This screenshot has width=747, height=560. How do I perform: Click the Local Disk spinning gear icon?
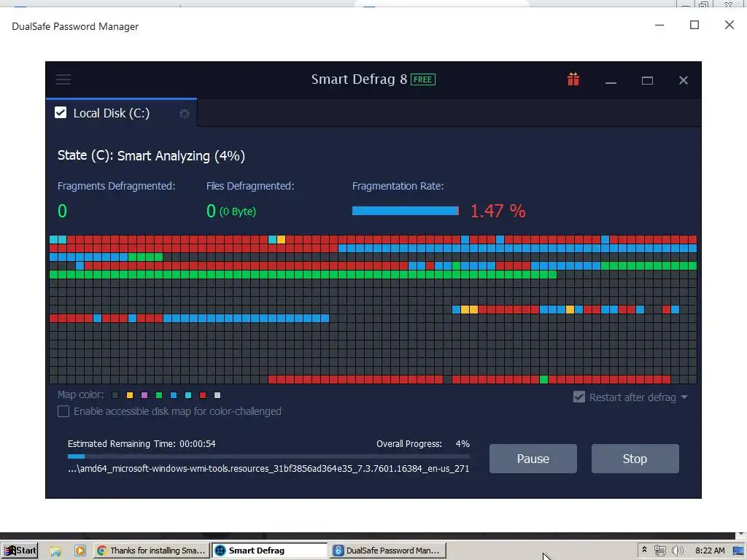184,113
